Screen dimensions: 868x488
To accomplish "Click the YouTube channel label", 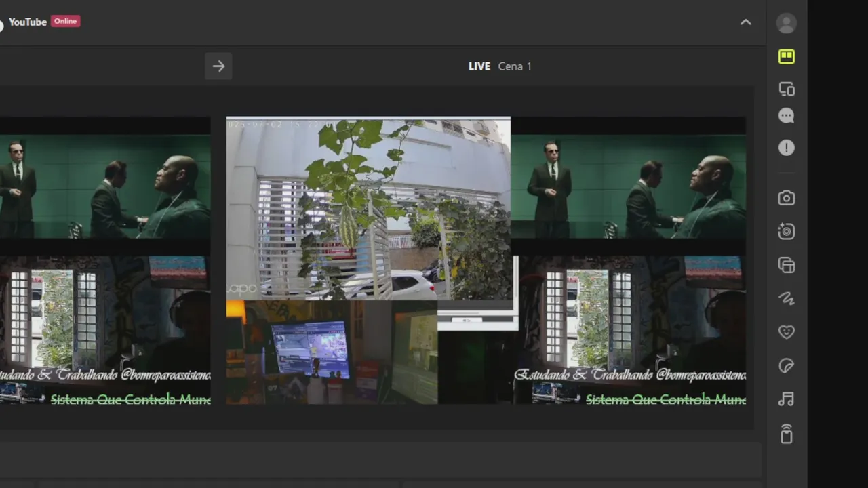I will [28, 22].
